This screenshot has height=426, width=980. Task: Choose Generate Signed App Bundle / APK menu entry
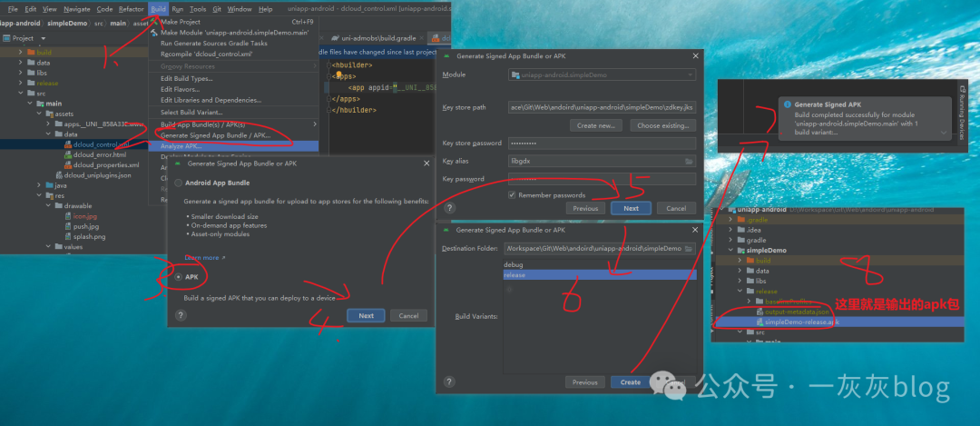tap(215, 135)
